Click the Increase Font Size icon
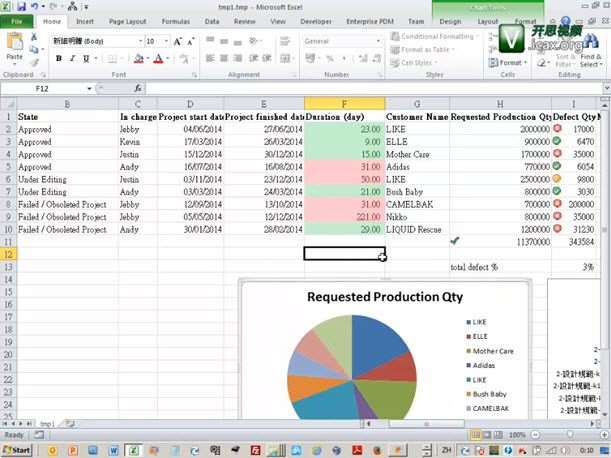Screen dimensions: 611x458 pyautogui.click(x=178, y=41)
